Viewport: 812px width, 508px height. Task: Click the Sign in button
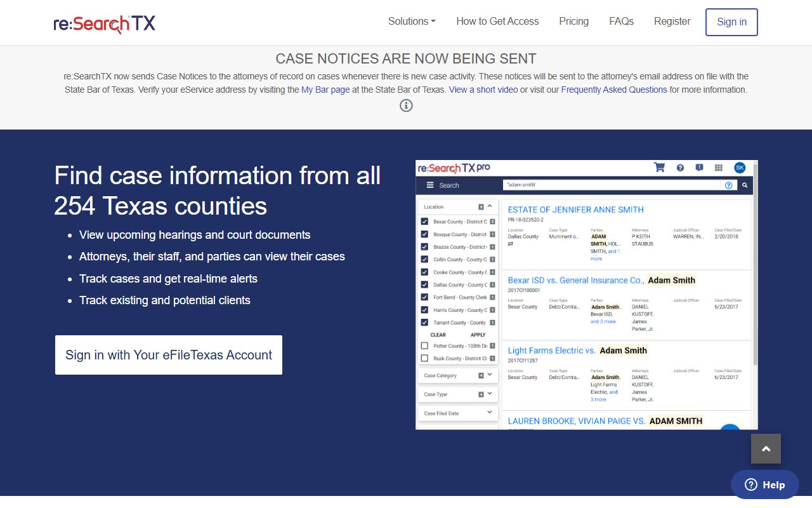tap(731, 22)
